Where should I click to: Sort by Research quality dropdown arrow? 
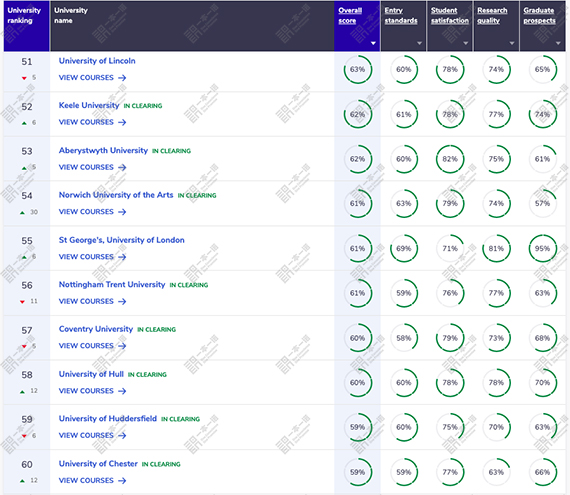[x=512, y=43]
